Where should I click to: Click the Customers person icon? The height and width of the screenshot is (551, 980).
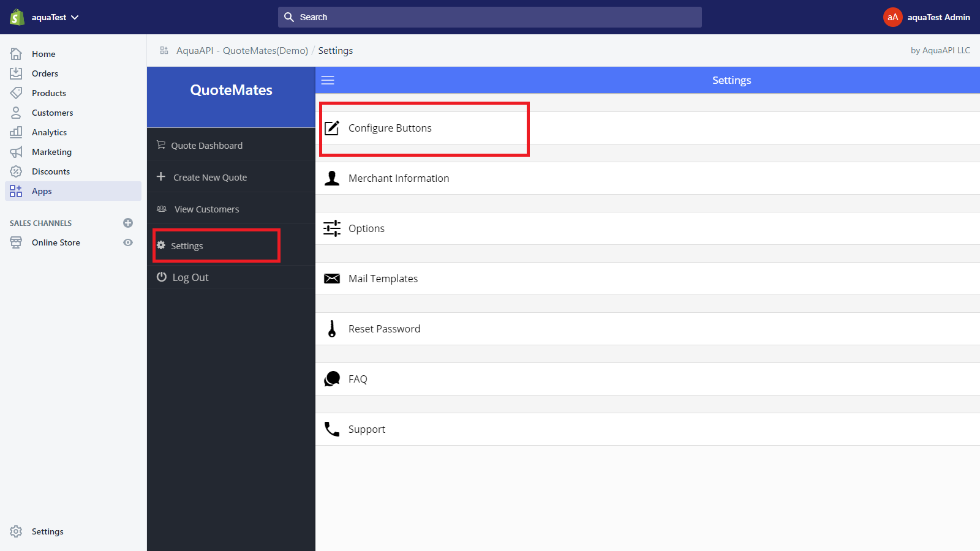point(16,113)
